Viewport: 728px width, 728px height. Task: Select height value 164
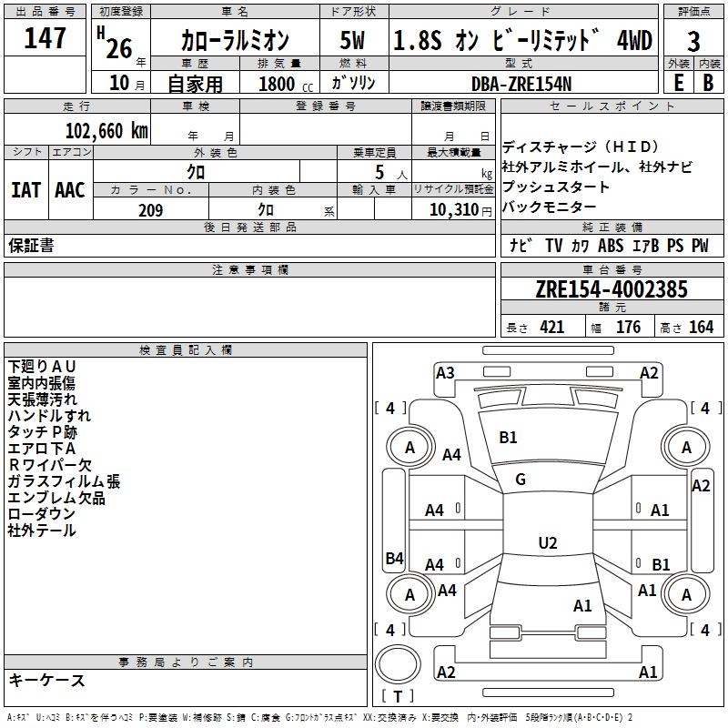[x=701, y=328]
